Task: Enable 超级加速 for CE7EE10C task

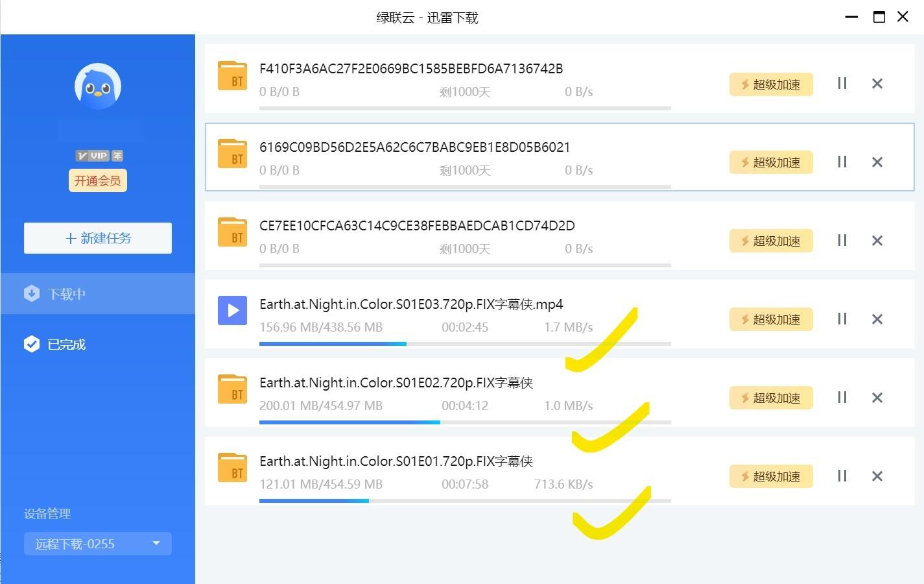Action: pos(771,241)
